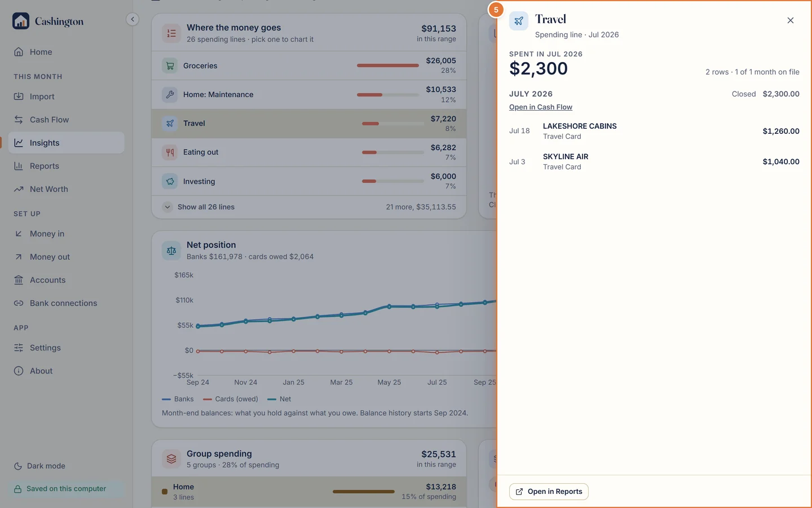This screenshot has width=812, height=508.
Task: Click the Accounts bank icon
Action: click(x=19, y=280)
